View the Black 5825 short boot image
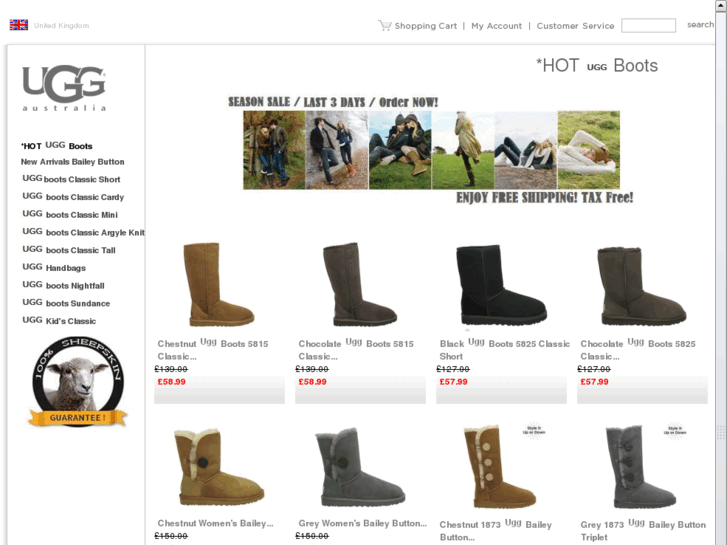727x545 pixels. point(501,285)
